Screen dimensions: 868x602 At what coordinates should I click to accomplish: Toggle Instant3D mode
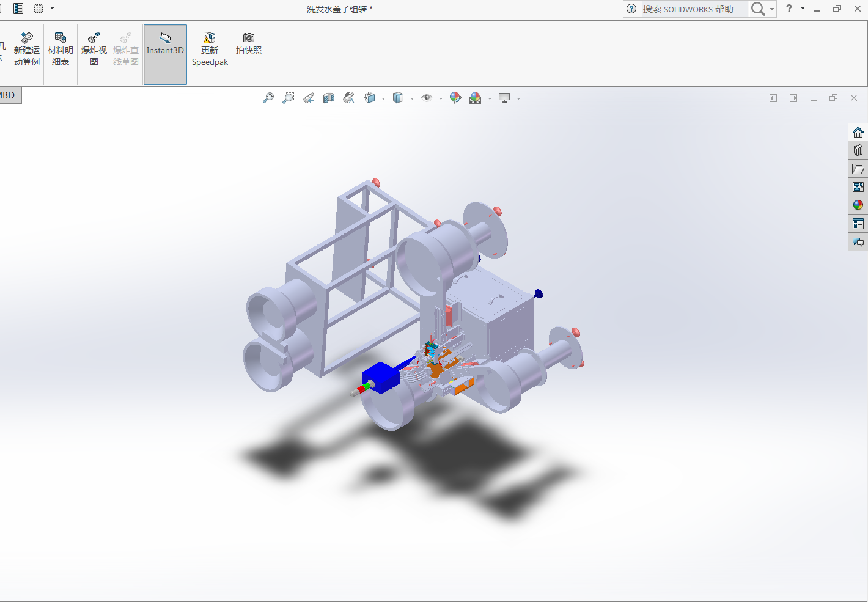(x=165, y=54)
